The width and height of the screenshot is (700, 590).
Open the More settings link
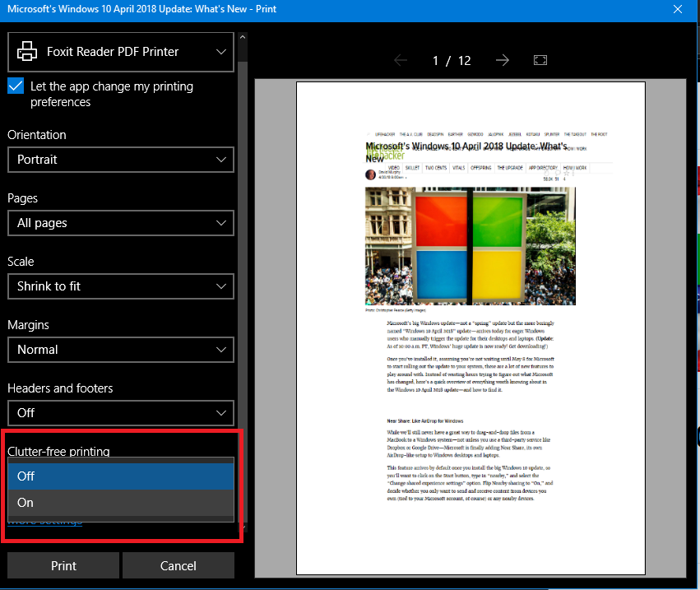45,522
